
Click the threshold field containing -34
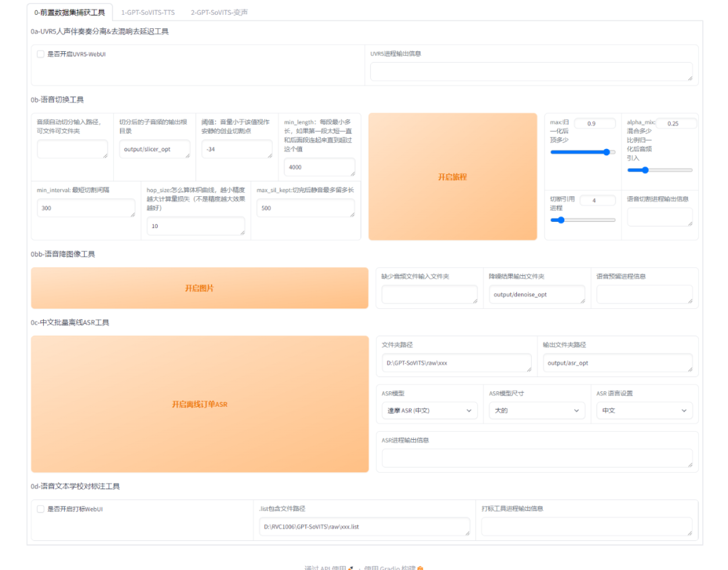237,149
